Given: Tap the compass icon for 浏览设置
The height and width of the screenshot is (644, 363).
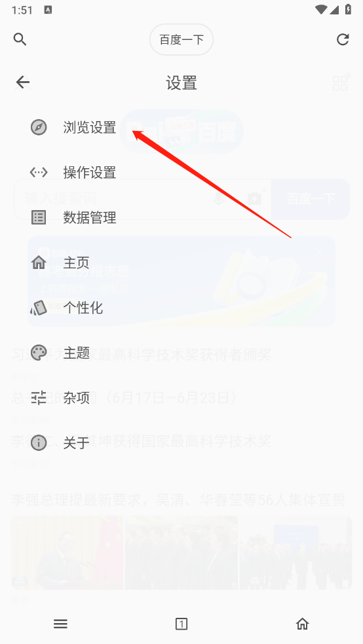Looking at the screenshot, I should tap(39, 128).
